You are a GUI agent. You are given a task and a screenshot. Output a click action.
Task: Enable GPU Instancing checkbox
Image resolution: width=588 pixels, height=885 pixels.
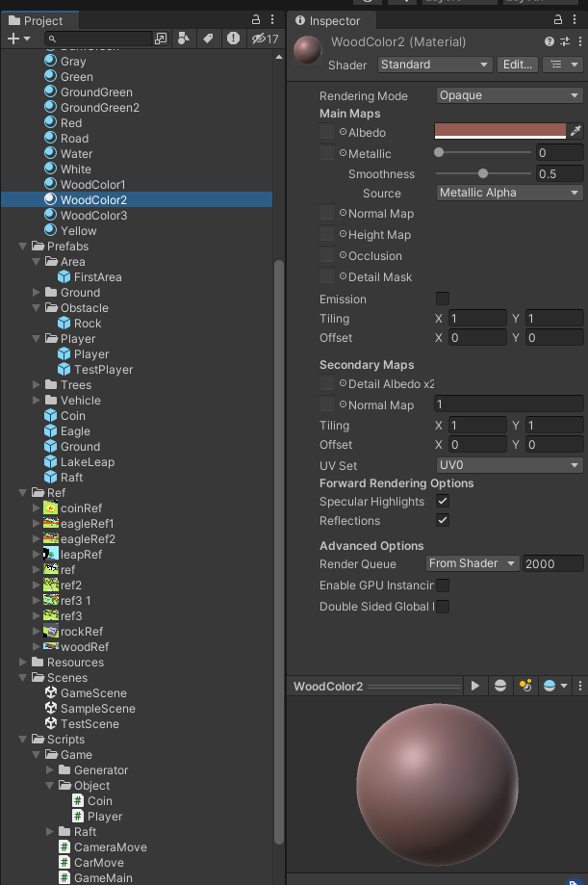tap(443, 586)
